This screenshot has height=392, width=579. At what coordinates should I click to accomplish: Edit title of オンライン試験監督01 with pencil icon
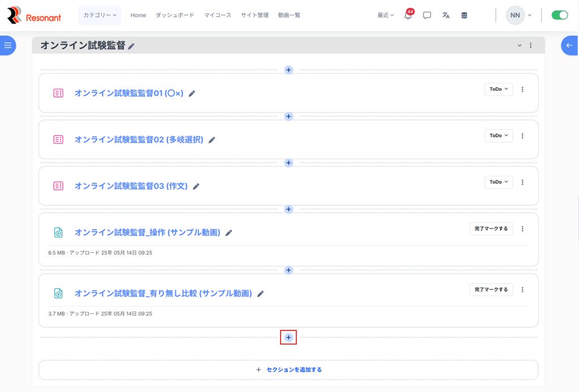tap(192, 93)
